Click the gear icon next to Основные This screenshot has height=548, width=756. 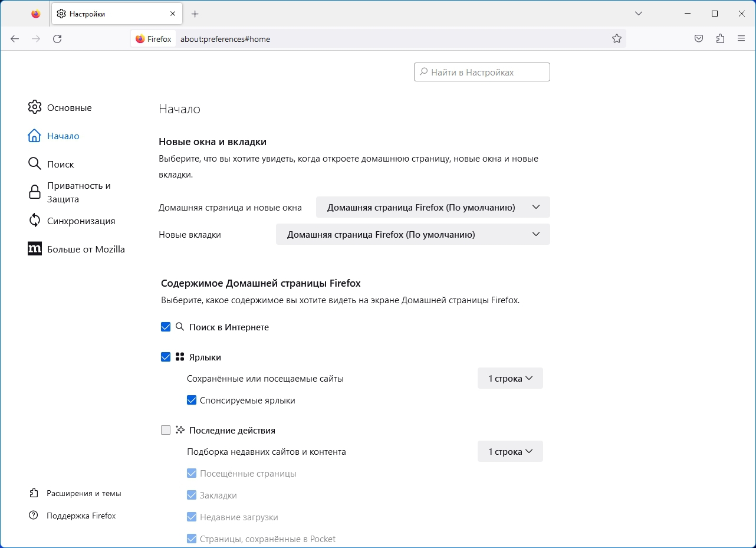(35, 107)
